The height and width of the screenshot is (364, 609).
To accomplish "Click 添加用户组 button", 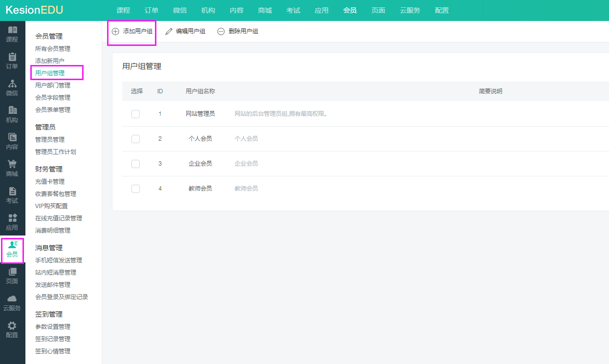I will [x=132, y=31].
